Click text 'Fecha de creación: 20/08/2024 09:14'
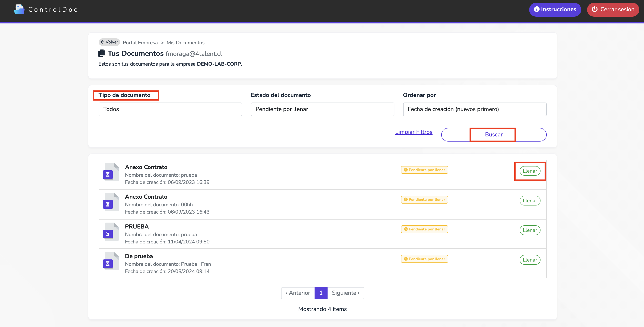 (167, 271)
